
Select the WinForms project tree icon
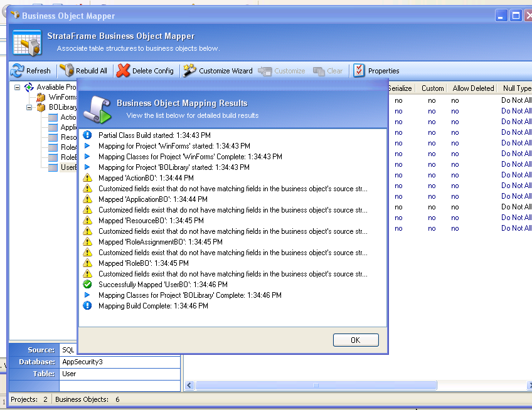41,97
